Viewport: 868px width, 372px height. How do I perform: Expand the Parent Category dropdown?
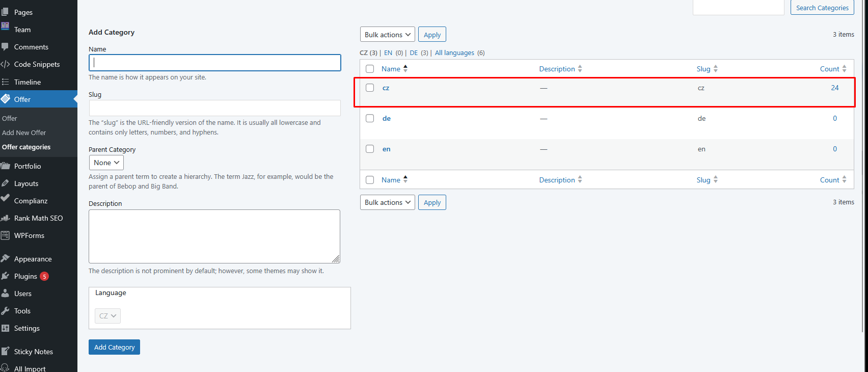tap(106, 163)
